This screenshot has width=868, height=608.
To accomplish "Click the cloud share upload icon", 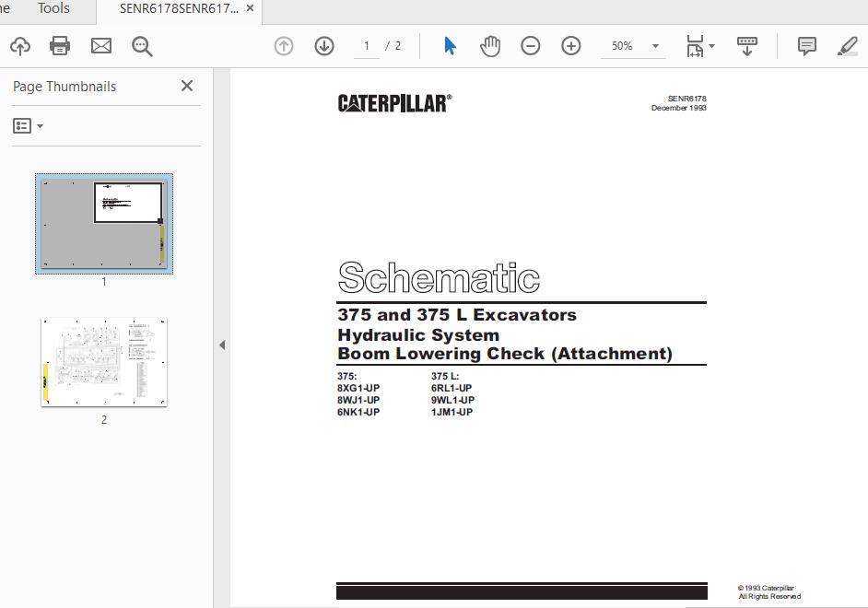I will point(19,45).
